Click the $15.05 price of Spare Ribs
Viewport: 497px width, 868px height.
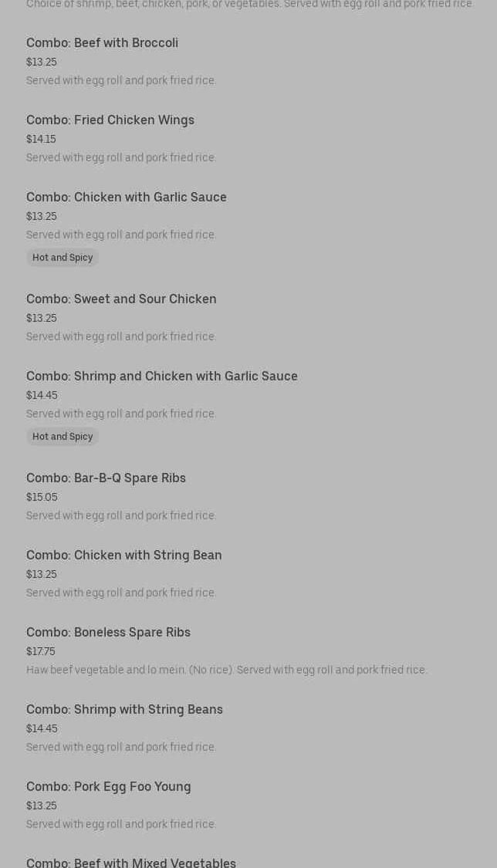pos(42,497)
